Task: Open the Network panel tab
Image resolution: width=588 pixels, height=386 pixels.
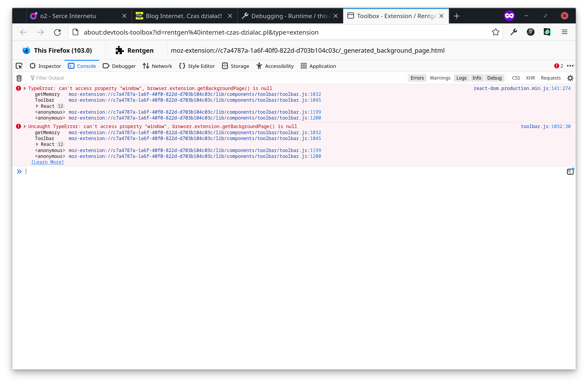Action: tap(157, 66)
